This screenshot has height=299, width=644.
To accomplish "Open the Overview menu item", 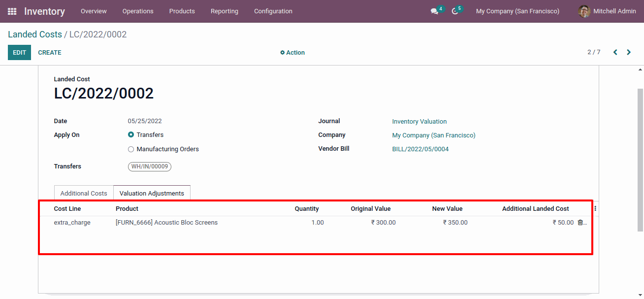I will click(x=94, y=11).
